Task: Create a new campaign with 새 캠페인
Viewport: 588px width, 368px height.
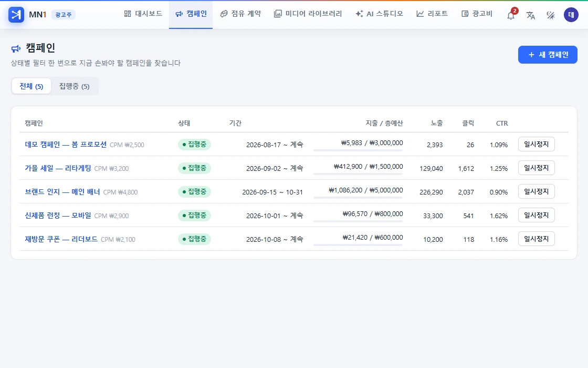Action: pyautogui.click(x=548, y=55)
